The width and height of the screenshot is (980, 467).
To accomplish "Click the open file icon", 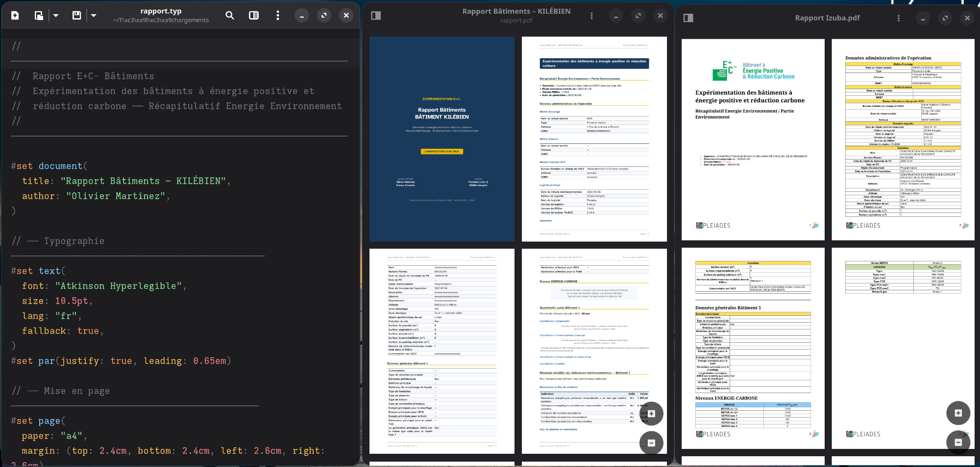I will (x=38, y=16).
